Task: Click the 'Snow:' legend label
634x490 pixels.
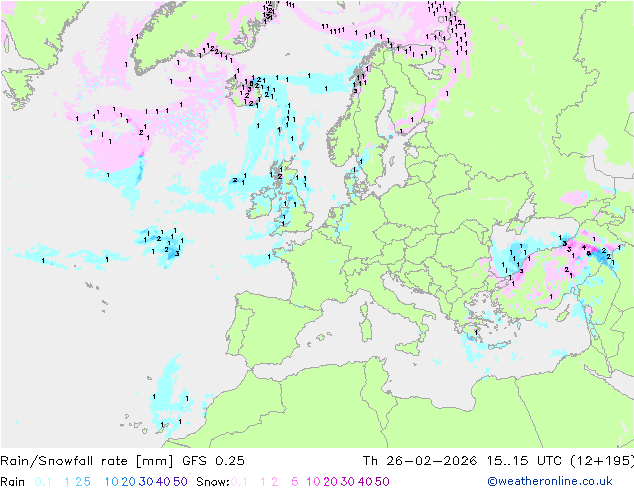Action: pyautogui.click(x=213, y=482)
